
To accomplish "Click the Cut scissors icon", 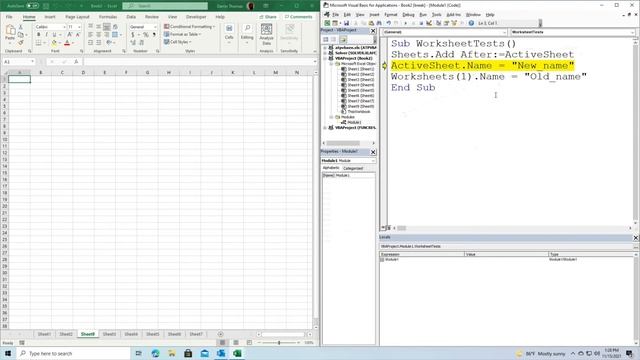I will (x=21, y=27).
